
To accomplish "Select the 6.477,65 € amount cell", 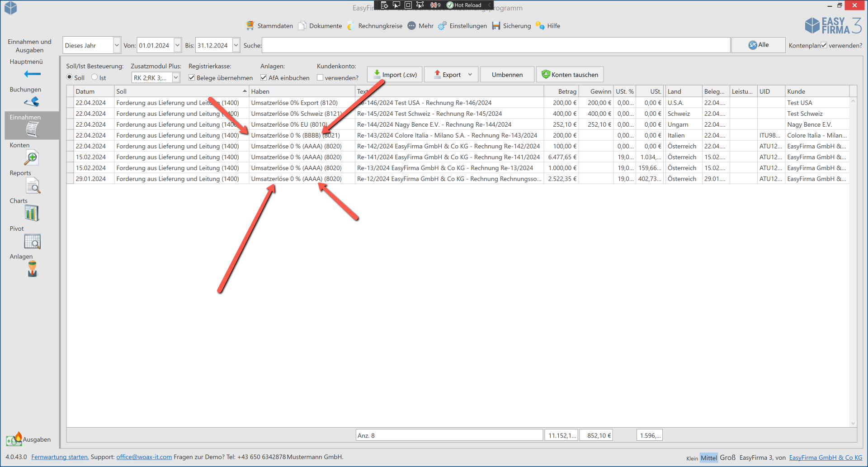I will (x=561, y=157).
